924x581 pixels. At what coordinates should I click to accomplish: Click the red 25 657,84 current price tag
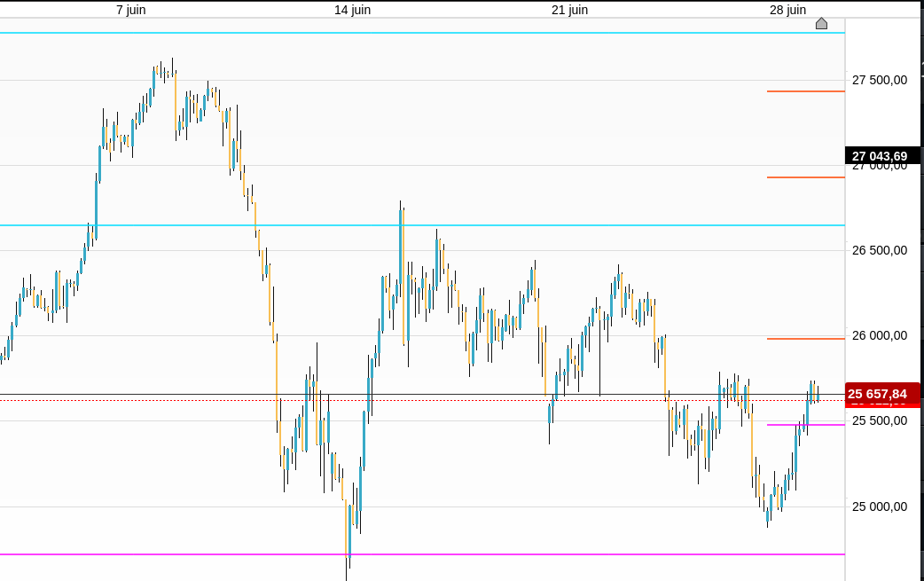882,393
